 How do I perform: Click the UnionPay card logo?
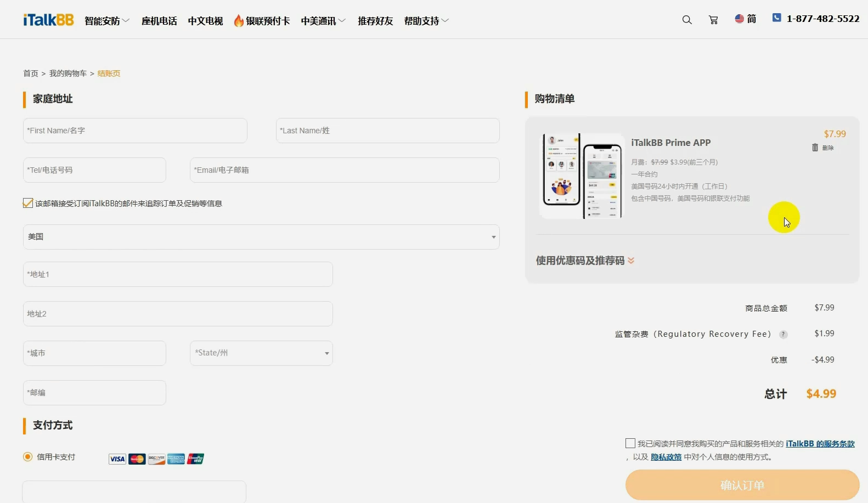click(x=195, y=459)
